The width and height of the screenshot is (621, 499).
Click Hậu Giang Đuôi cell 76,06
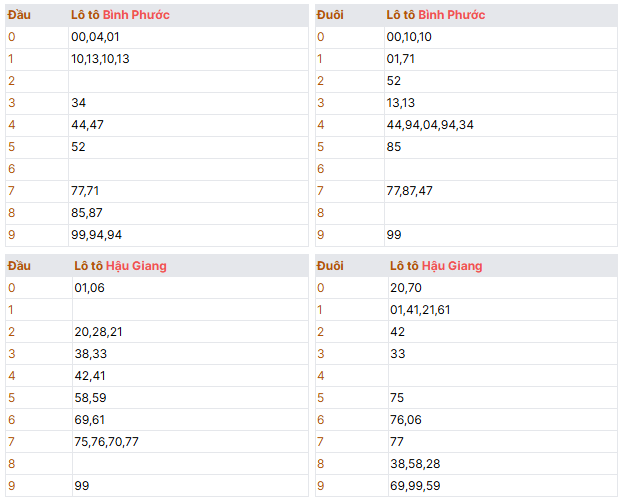(x=405, y=419)
